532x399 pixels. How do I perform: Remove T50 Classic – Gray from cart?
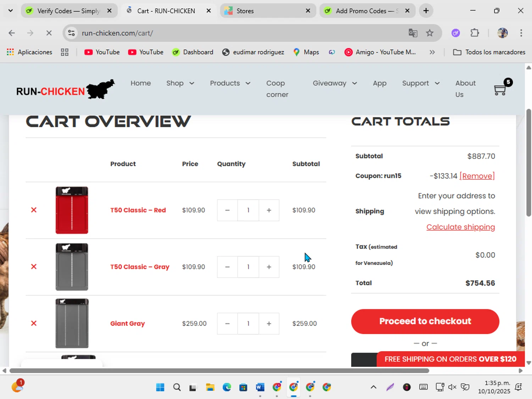[34, 266]
